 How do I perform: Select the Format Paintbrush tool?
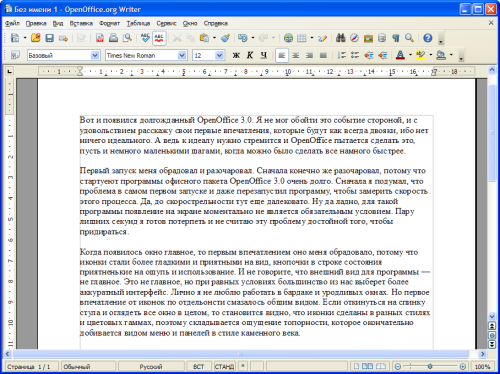click(x=226, y=38)
